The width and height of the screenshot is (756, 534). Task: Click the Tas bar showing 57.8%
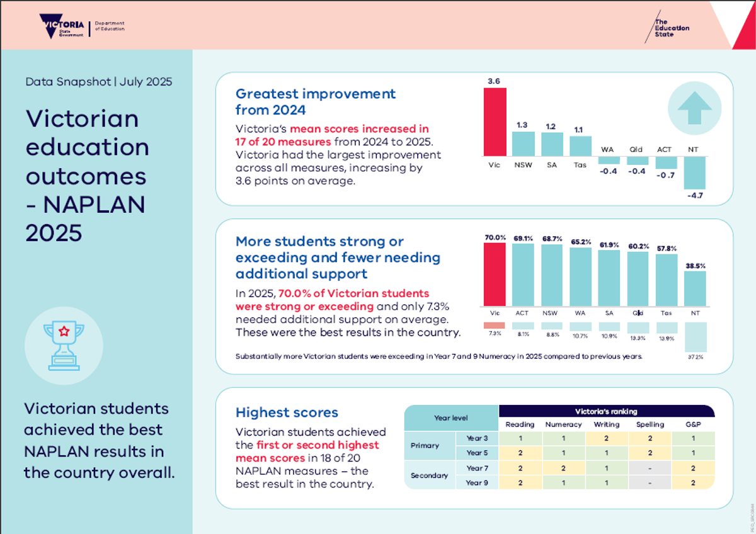[667, 280]
